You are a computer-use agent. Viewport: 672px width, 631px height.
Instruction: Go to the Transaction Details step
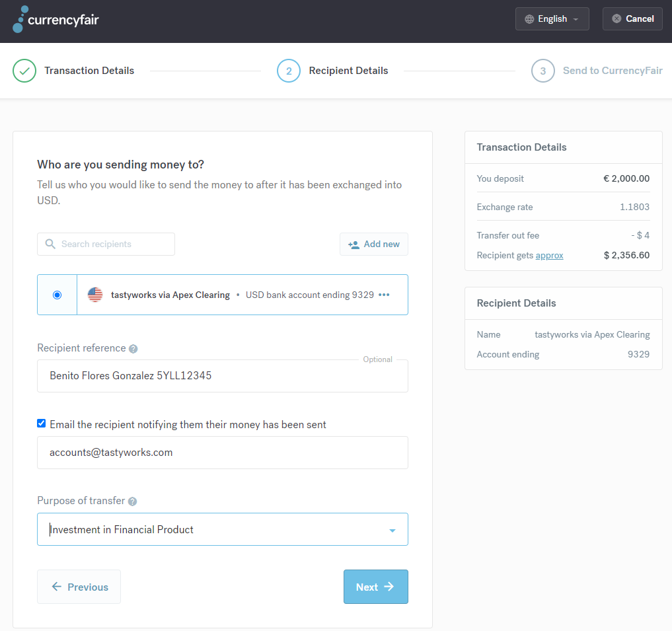[x=89, y=71]
